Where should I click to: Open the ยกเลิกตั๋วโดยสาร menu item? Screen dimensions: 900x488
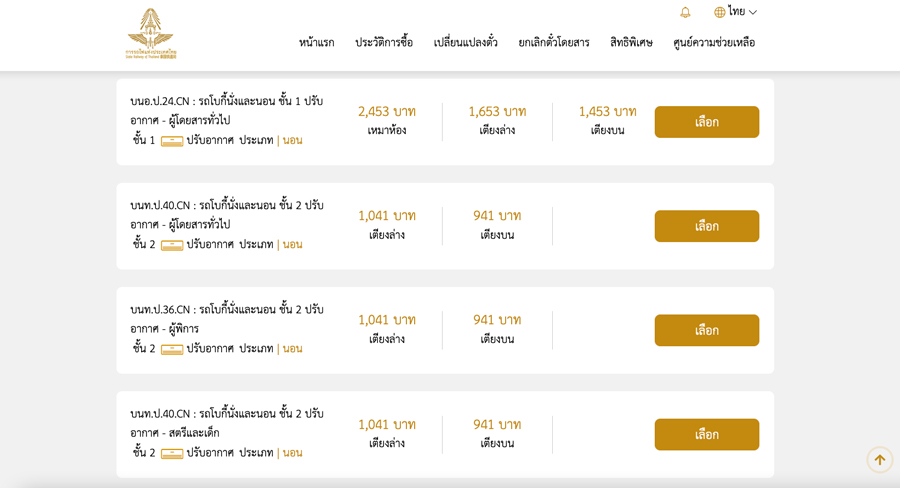(554, 42)
